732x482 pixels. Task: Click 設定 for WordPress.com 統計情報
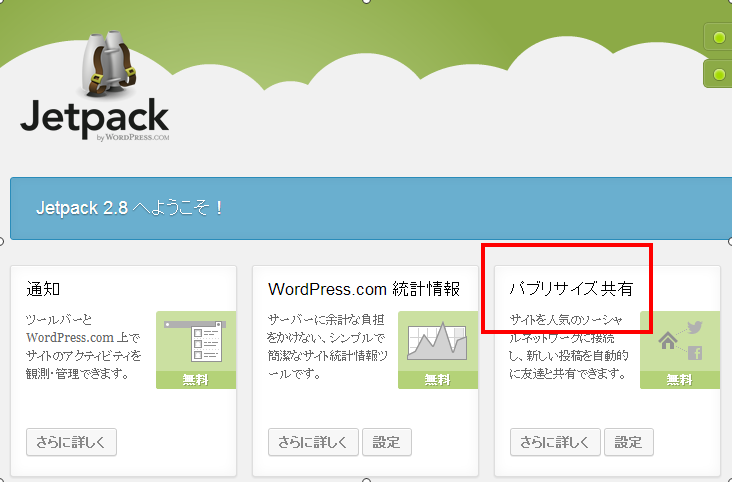click(387, 442)
